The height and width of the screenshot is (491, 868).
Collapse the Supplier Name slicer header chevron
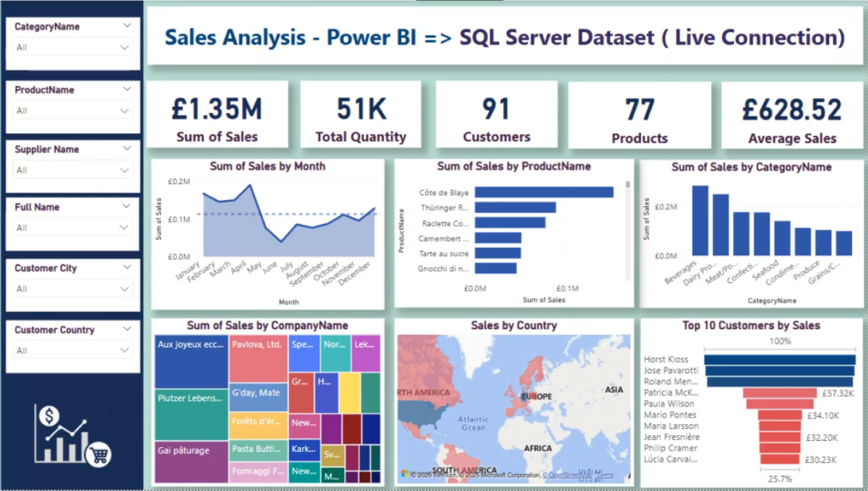[127, 148]
